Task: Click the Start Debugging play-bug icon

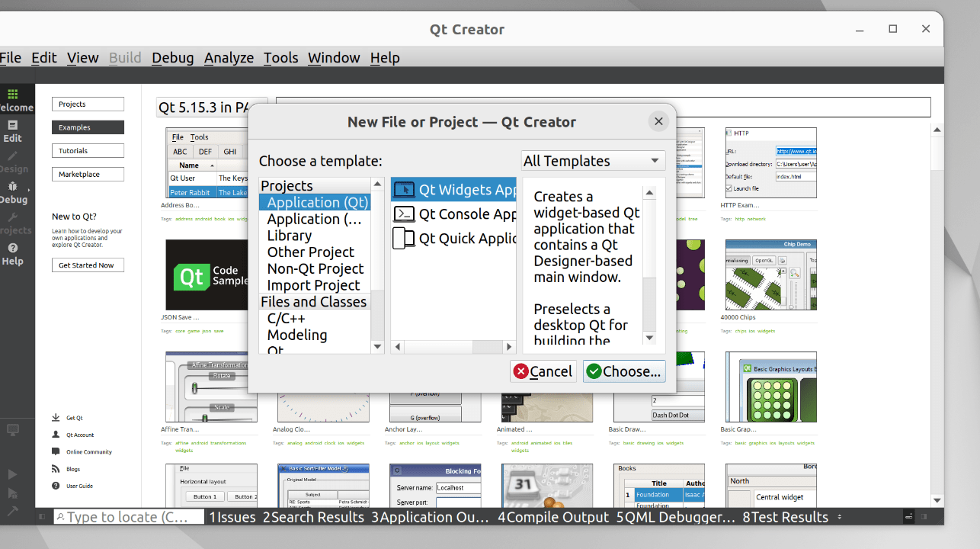Action: tap(12, 493)
